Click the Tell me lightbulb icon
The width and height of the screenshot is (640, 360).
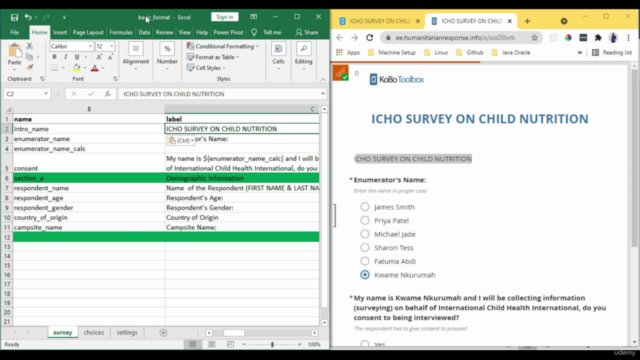coord(254,32)
